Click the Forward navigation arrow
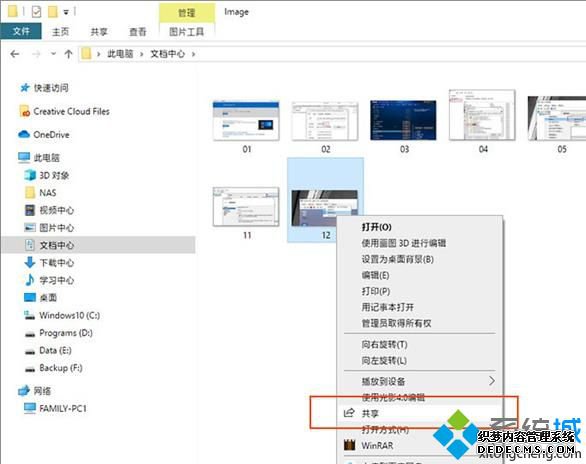 [36, 54]
